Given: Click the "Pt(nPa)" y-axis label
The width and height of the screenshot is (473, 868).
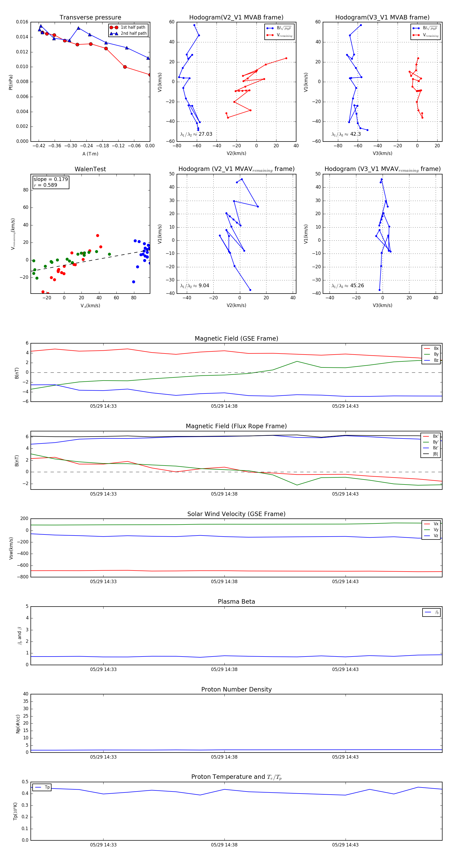Looking at the screenshot, I should click(x=11, y=82).
